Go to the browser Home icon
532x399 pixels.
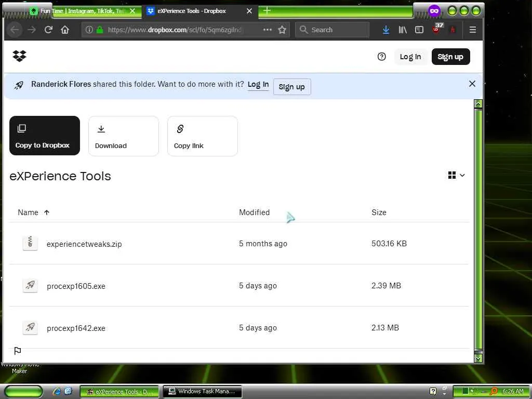click(65, 30)
